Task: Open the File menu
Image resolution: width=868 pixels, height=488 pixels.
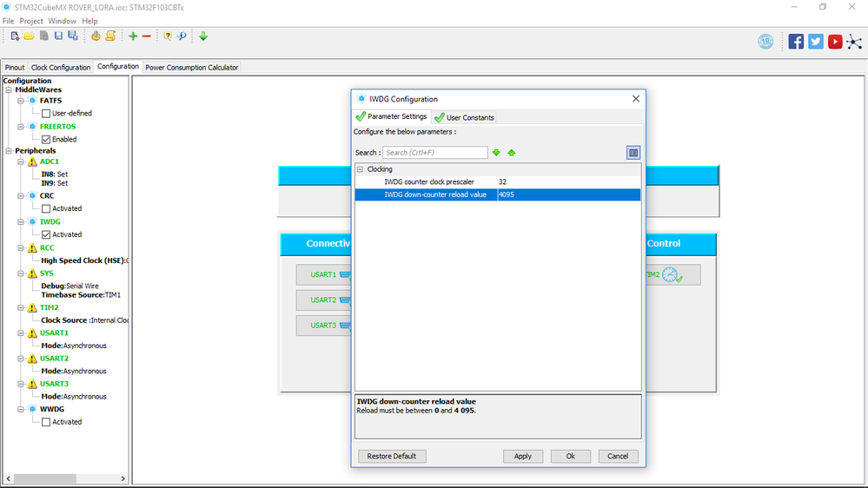Action: coord(9,21)
